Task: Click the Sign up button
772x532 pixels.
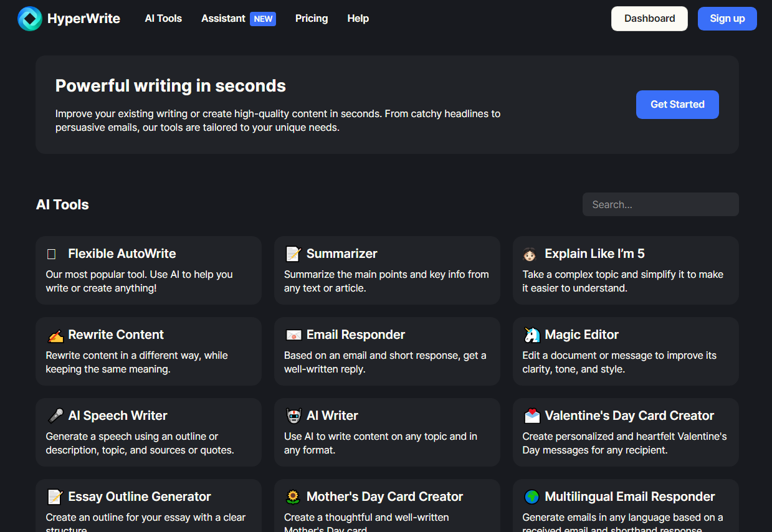Action: 727,19
